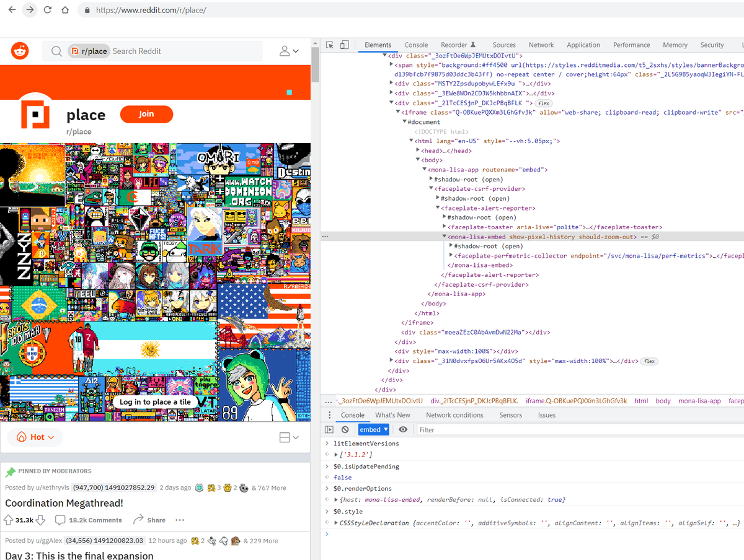Expand the div MSTY2ZpsdupobywLEfx9u node
The width and height of the screenshot is (744, 560).
[x=391, y=84]
